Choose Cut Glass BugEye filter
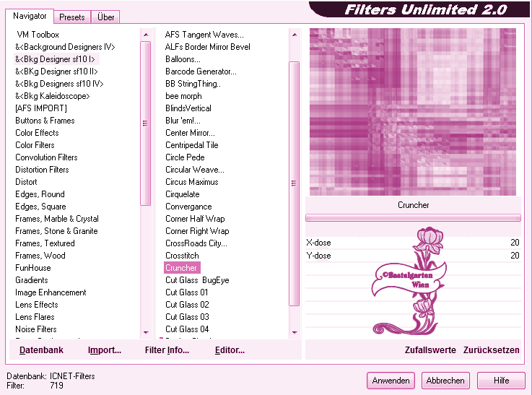Image resolution: width=532 pixels, height=395 pixels. pyautogui.click(x=197, y=280)
